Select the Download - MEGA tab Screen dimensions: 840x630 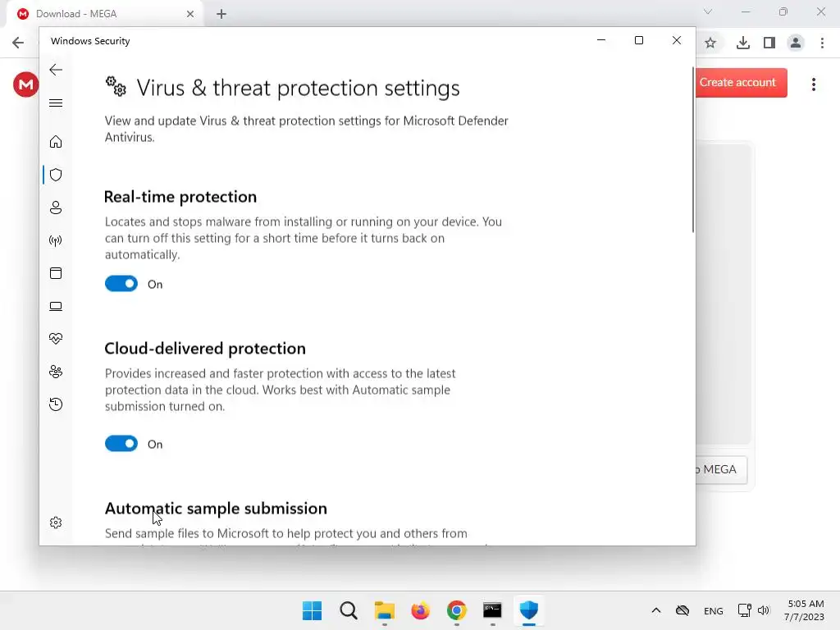pyautogui.click(x=104, y=14)
